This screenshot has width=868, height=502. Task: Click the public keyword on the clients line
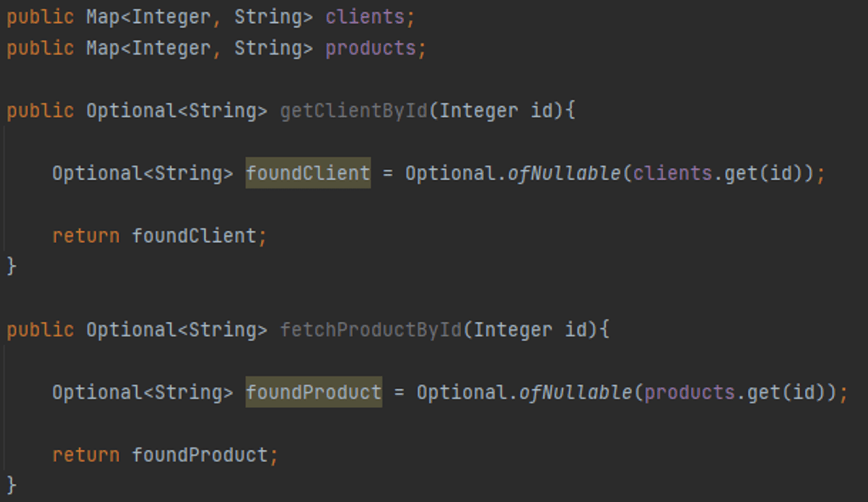[x=41, y=17]
